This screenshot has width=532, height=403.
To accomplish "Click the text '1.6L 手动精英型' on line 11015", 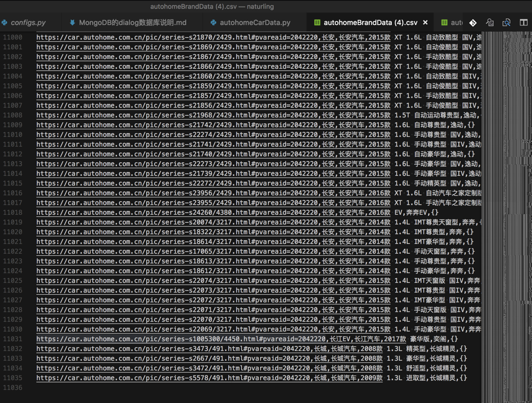I will click(420, 183).
